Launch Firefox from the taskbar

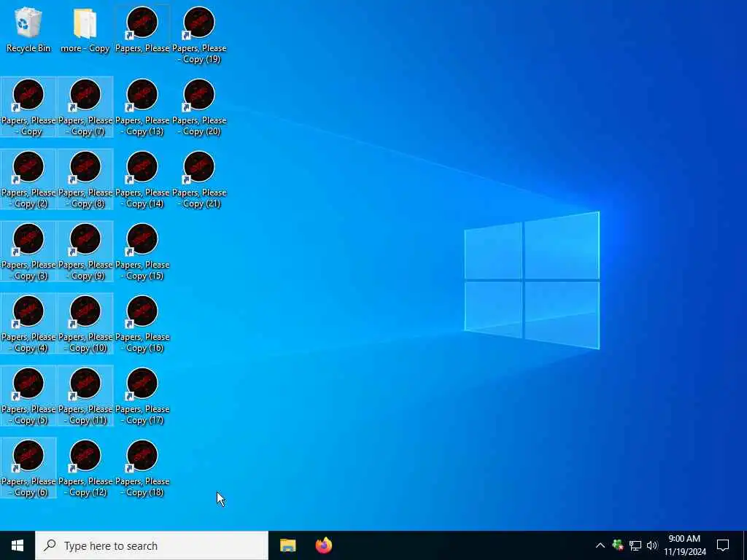click(324, 545)
